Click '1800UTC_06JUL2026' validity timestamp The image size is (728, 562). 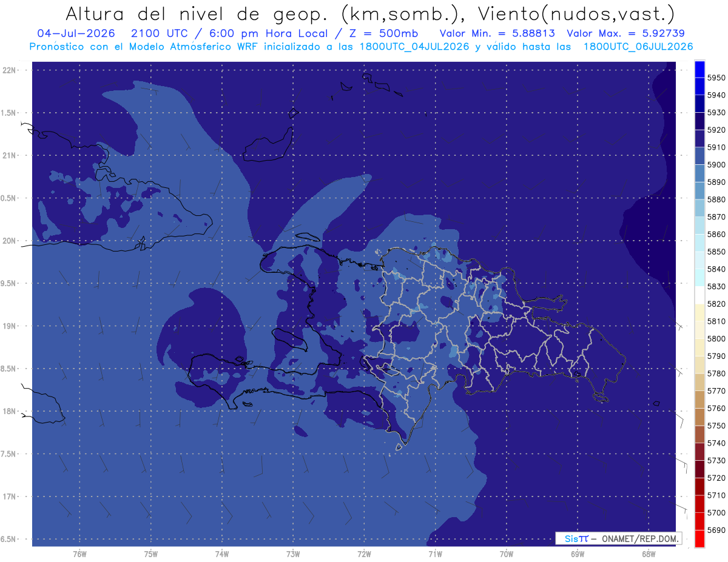pos(638,47)
